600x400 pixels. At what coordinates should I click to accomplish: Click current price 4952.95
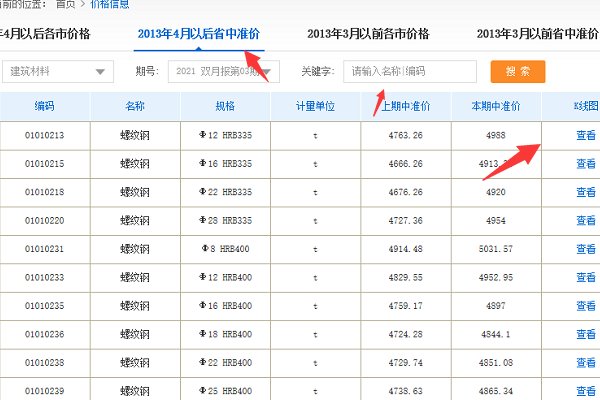(x=496, y=278)
